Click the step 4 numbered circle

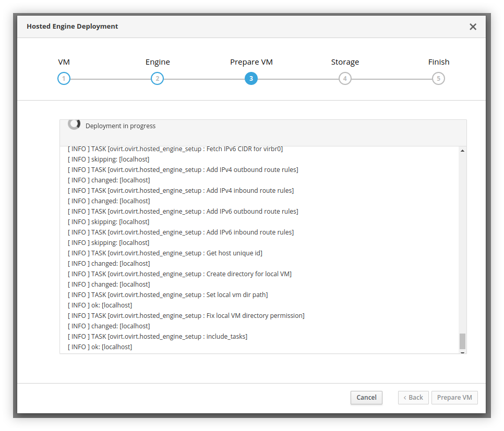(344, 79)
